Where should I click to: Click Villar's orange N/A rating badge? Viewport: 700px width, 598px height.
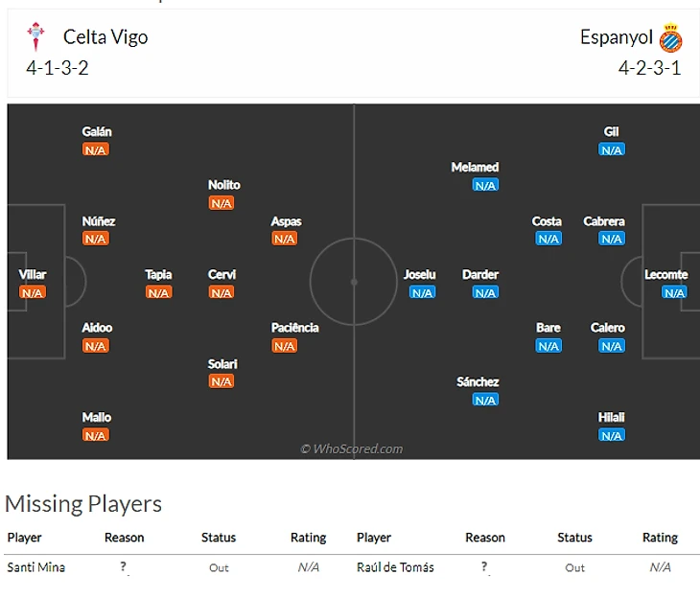pyautogui.click(x=33, y=292)
